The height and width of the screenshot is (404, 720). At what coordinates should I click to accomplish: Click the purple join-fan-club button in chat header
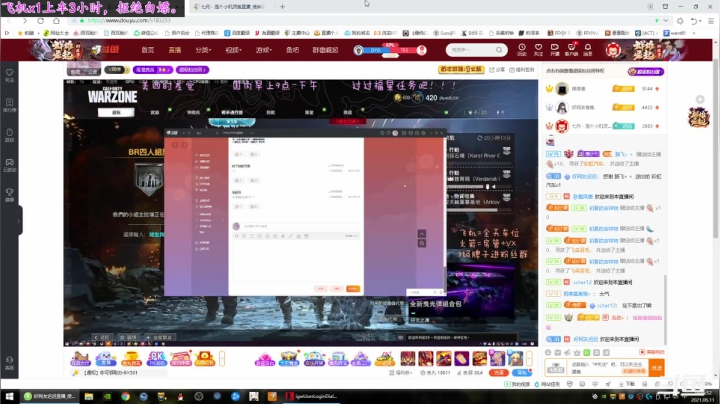click(646, 72)
